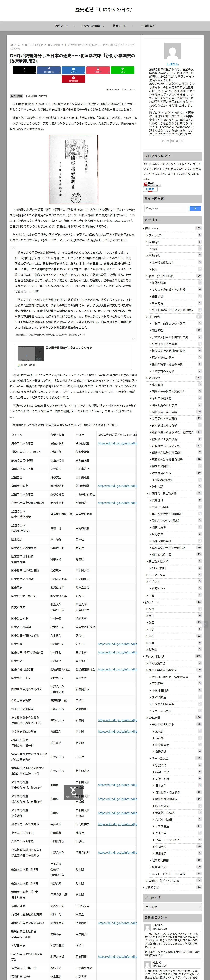This screenshot has height=980, width=210.
Task: Click the GHQ検閲・GHQ焚書 tag
Action: [37, 96]
